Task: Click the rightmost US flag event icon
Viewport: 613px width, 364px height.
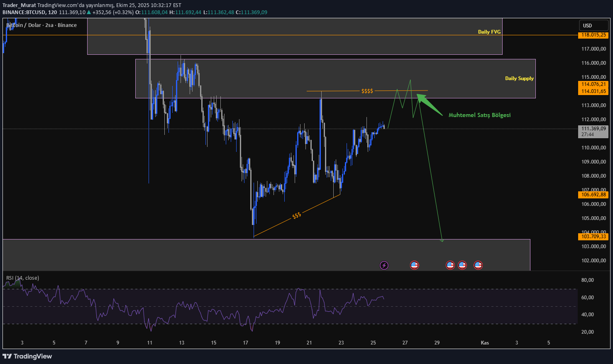Action: tap(478, 265)
